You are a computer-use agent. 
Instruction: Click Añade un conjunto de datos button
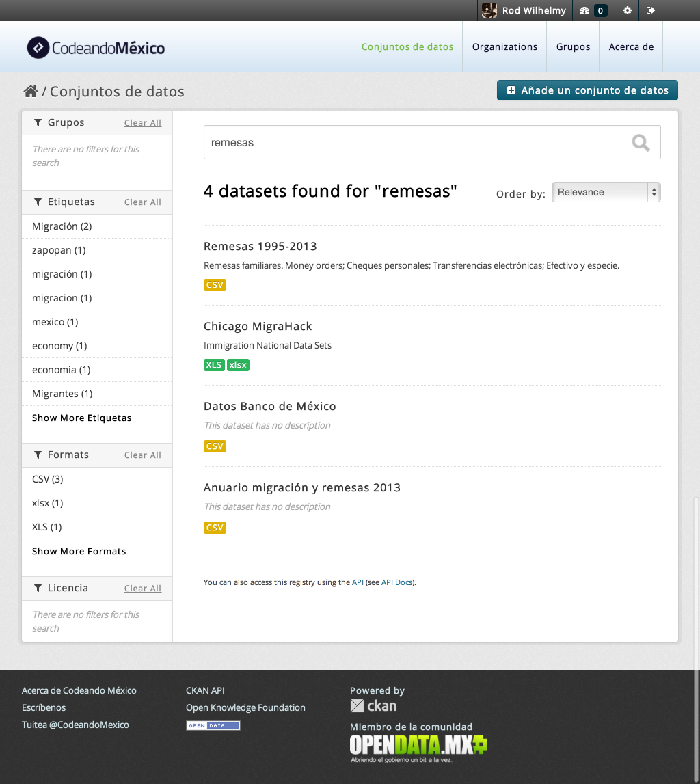point(587,90)
